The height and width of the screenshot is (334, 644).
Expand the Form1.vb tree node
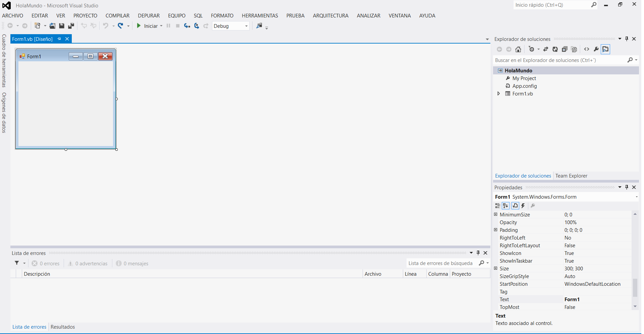coord(498,93)
